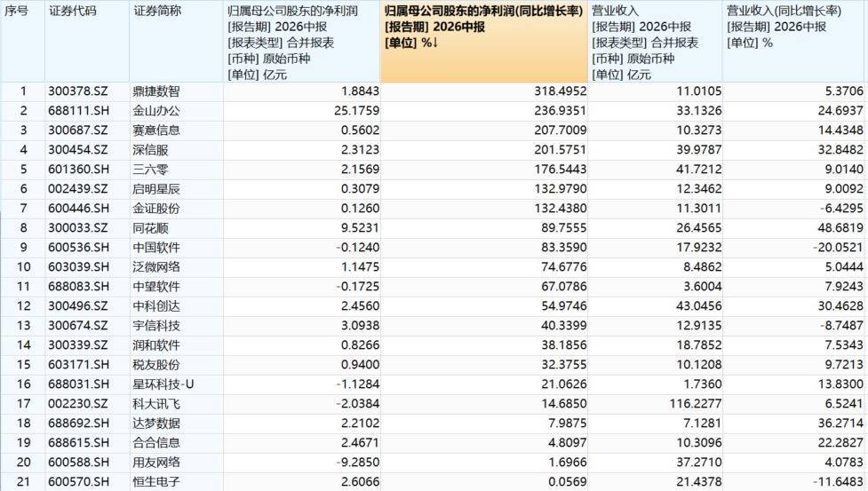Select revenue value 39.9787
868x491 pixels.
(x=698, y=150)
